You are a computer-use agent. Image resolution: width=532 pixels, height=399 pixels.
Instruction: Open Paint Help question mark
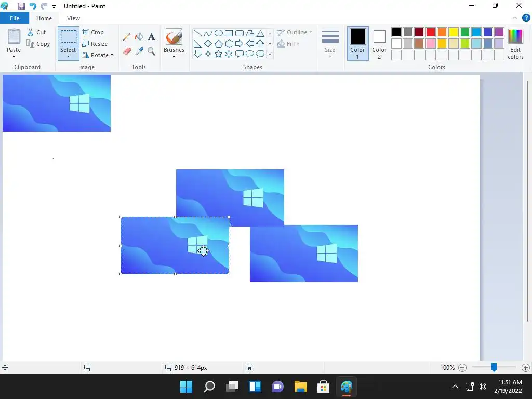(526, 18)
